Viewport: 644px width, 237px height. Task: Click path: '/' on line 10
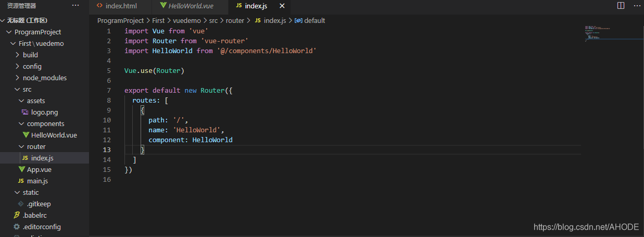tap(168, 120)
